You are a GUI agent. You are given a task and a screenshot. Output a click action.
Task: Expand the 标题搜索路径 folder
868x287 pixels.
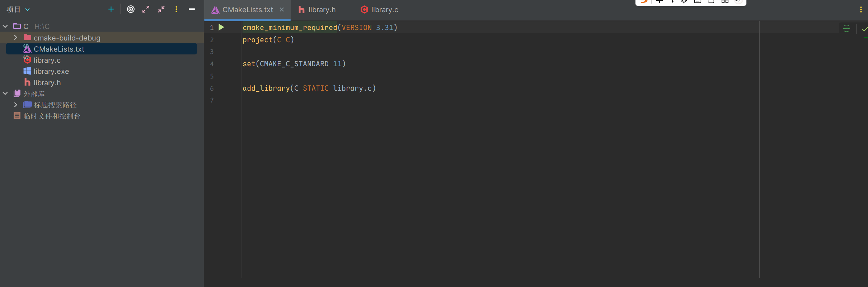[15, 105]
